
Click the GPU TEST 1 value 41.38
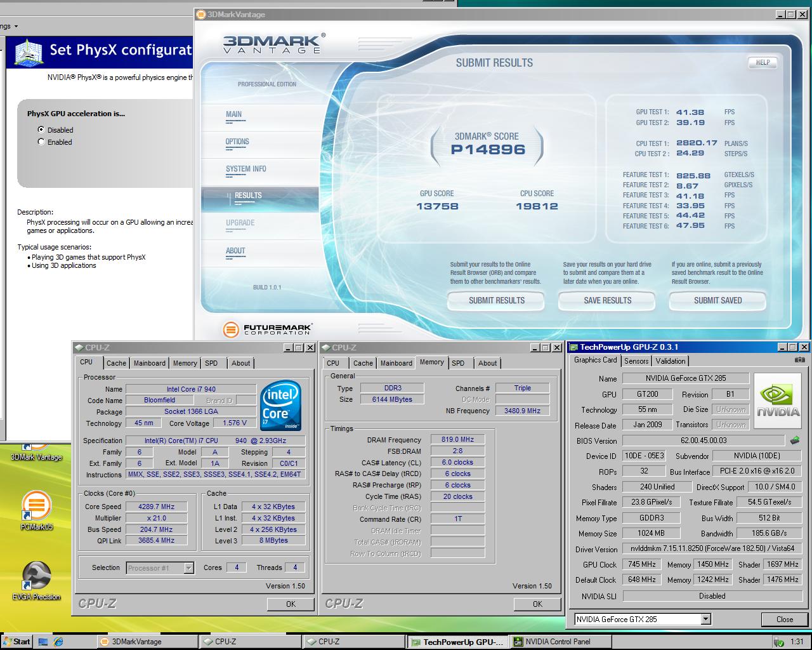click(690, 112)
